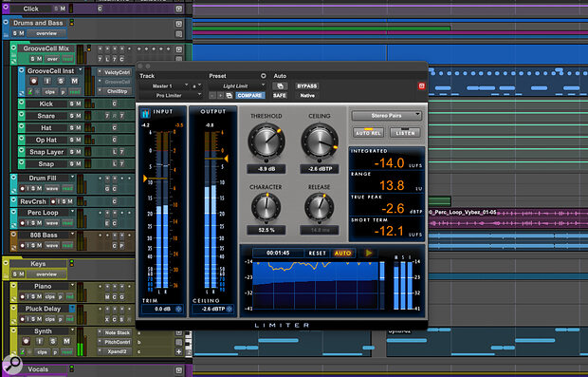Click the Vocals folder track view icon
This screenshot has height=377, width=588.
[x=179, y=370]
